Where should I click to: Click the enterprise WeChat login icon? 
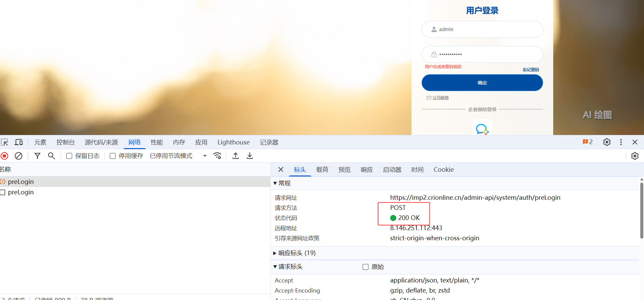click(482, 128)
